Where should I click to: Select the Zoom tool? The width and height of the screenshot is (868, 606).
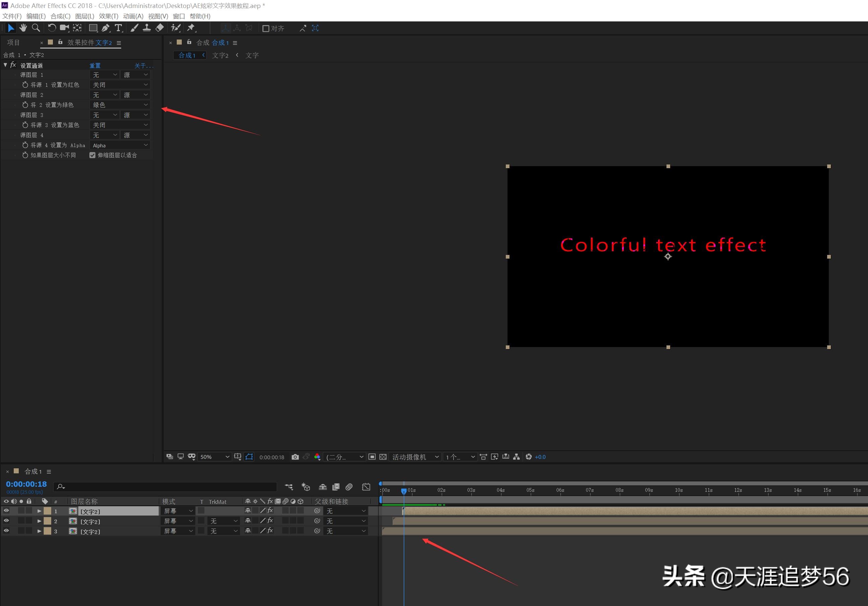[36, 28]
